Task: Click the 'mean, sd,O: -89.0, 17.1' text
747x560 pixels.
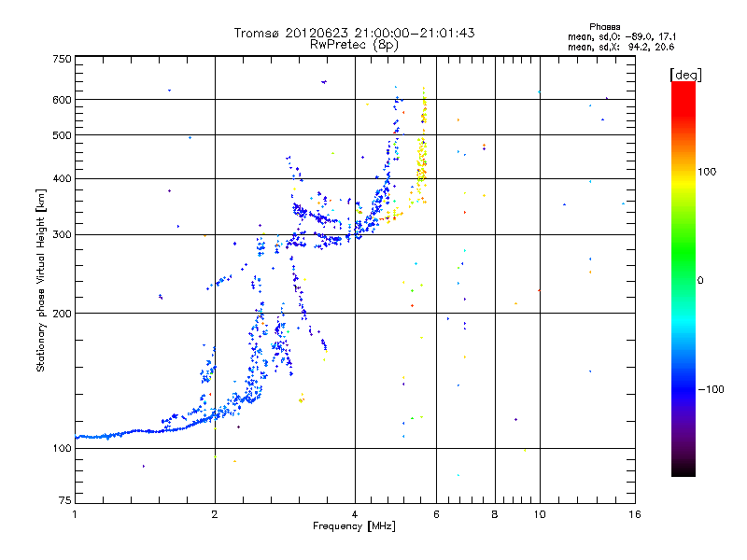Action: pyautogui.click(x=622, y=36)
